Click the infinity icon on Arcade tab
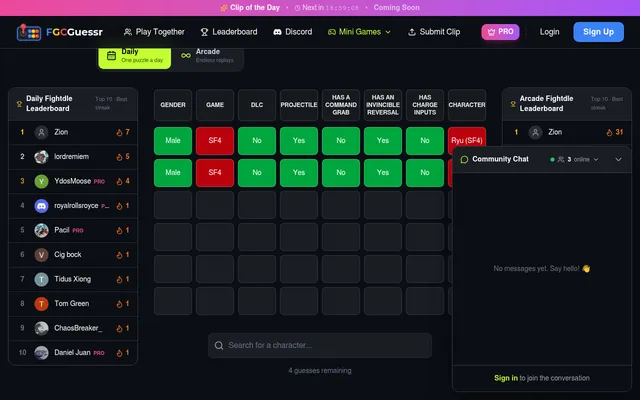The image size is (640, 400). click(x=186, y=56)
